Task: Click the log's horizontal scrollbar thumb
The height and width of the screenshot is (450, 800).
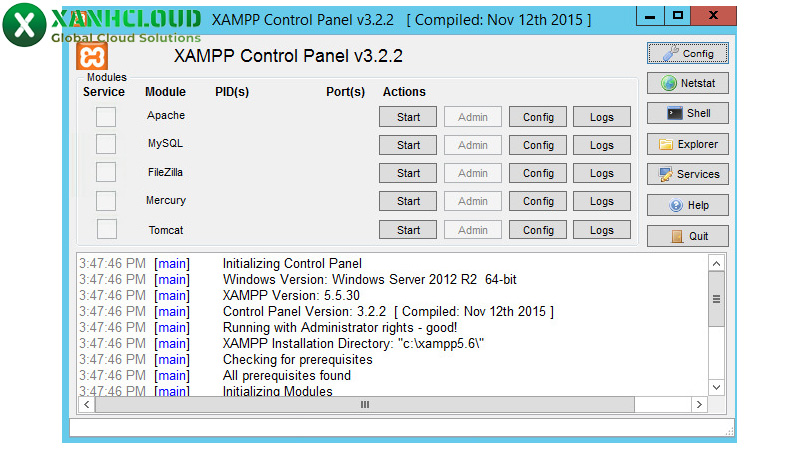Action: click(x=365, y=405)
